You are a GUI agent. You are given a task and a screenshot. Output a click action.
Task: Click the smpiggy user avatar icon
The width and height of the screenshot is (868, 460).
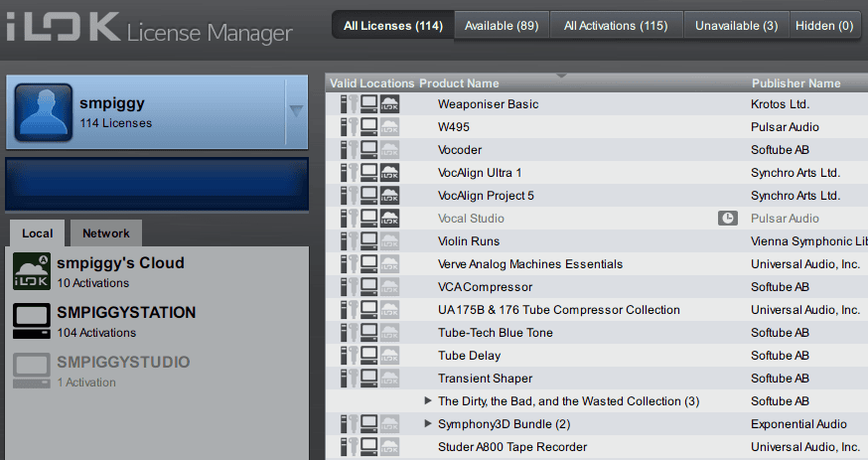pyautogui.click(x=43, y=112)
